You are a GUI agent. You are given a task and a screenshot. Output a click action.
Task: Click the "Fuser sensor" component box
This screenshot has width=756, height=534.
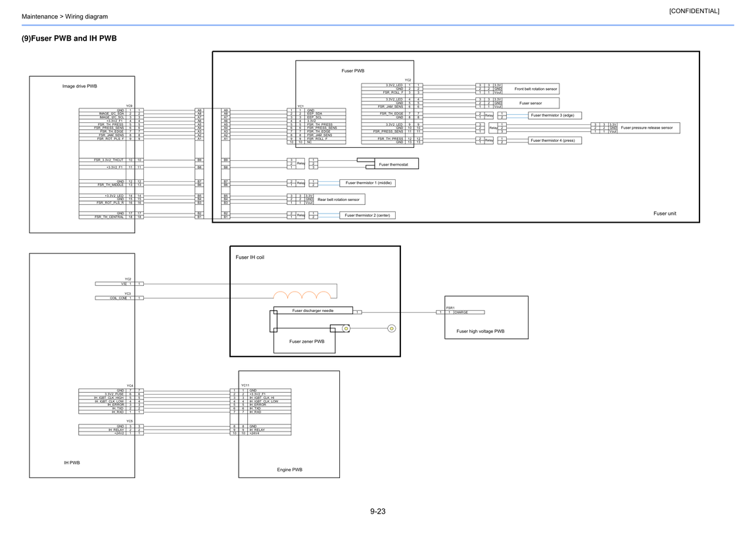[531, 103]
